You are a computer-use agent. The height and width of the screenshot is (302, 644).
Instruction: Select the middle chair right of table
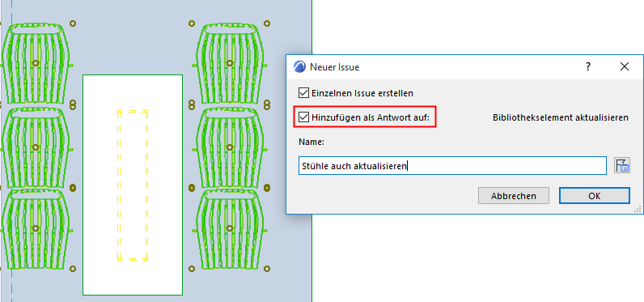[x=230, y=147]
